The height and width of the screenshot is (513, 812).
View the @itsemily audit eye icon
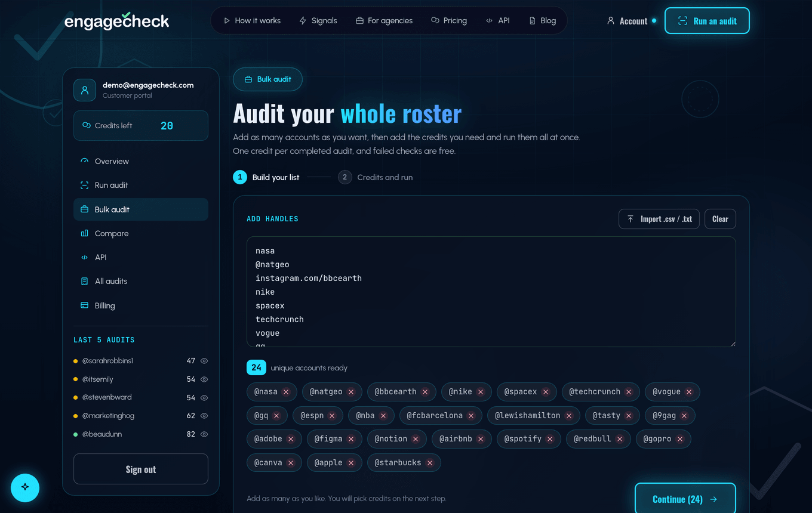[x=204, y=379]
